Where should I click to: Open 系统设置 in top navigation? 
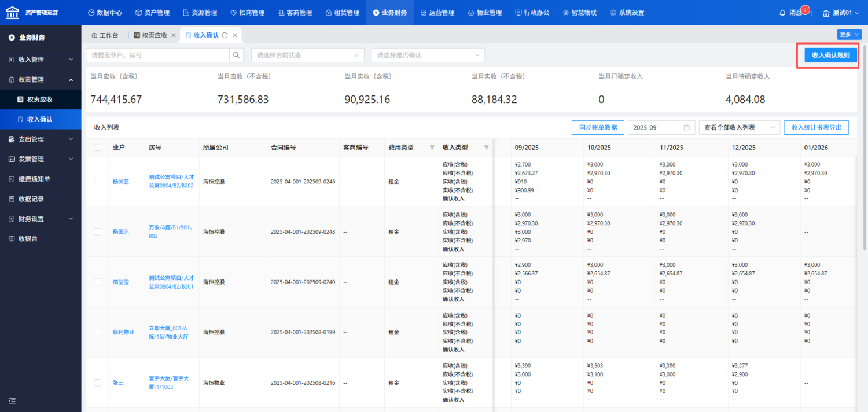coord(627,13)
